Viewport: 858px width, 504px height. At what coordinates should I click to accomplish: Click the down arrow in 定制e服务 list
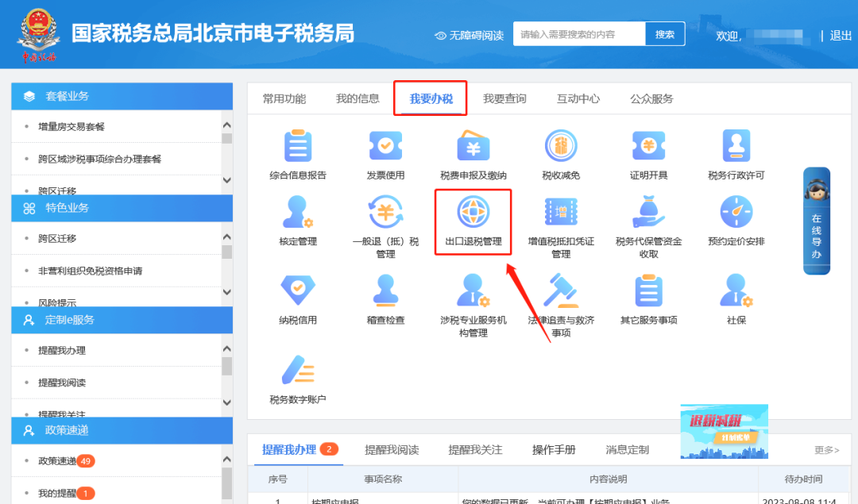pyautogui.click(x=227, y=402)
